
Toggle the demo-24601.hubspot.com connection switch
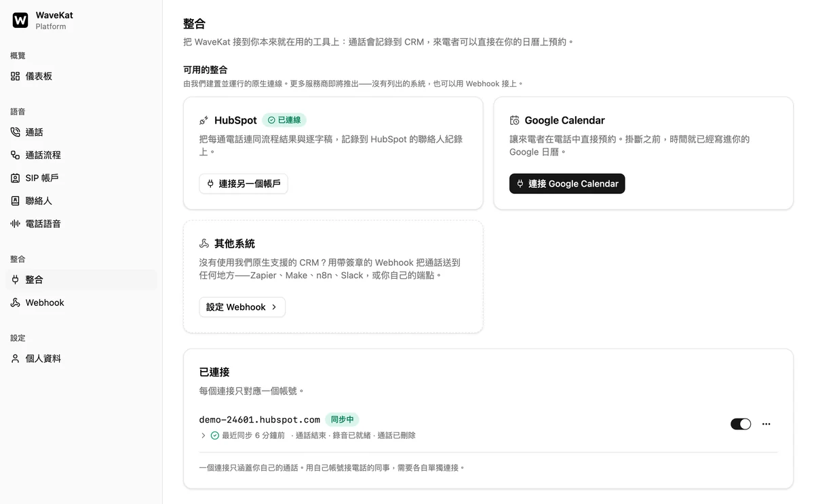(741, 424)
